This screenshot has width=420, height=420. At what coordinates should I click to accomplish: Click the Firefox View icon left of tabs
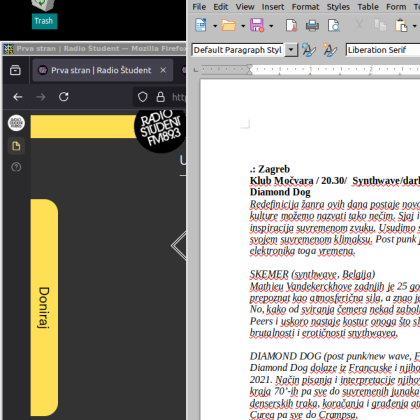pyautogui.click(x=15, y=70)
